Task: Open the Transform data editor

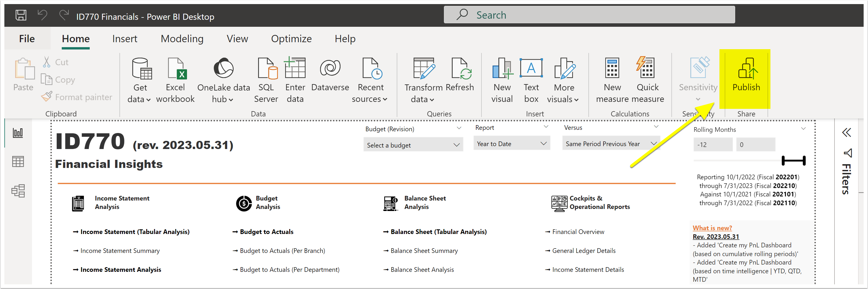Action: coord(423,80)
